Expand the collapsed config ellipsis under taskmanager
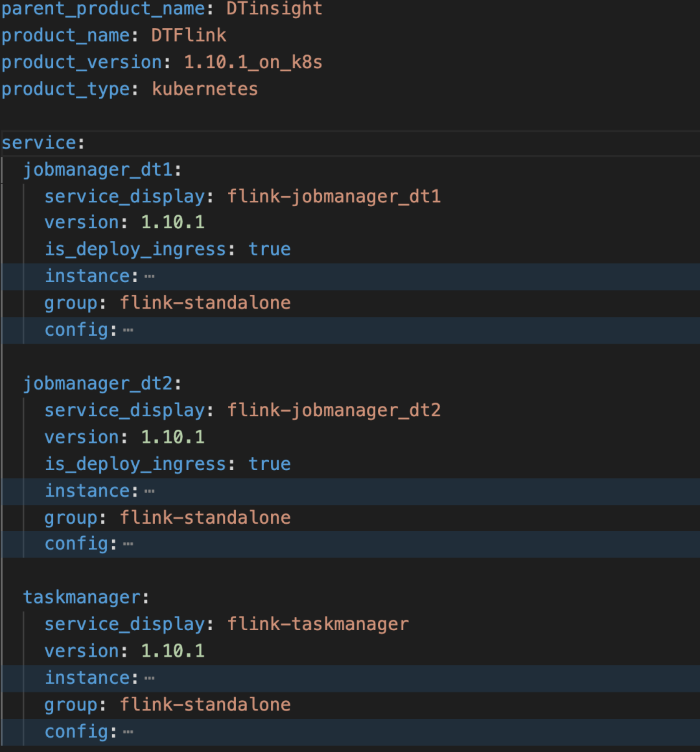Image resolution: width=700 pixels, height=752 pixels. tap(128, 733)
